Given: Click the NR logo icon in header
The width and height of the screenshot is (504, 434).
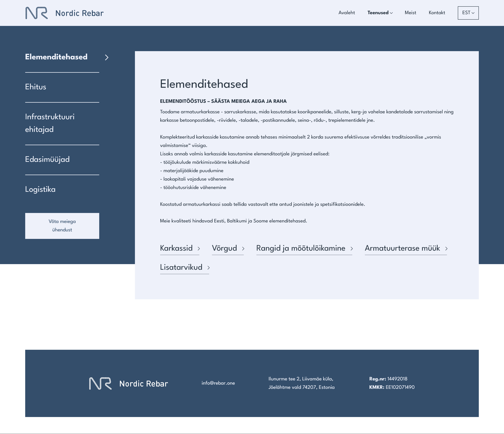Looking at the screenshot, I should [36, 13].
